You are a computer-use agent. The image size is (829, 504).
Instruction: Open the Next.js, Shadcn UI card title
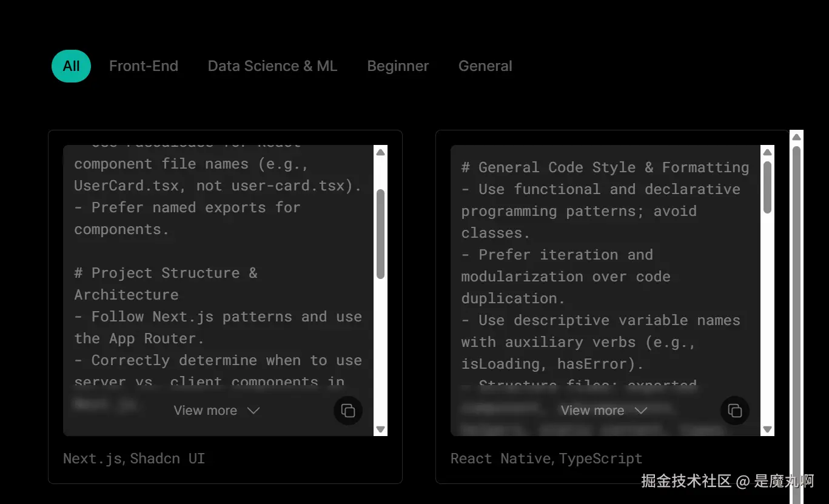coord(134,459)
